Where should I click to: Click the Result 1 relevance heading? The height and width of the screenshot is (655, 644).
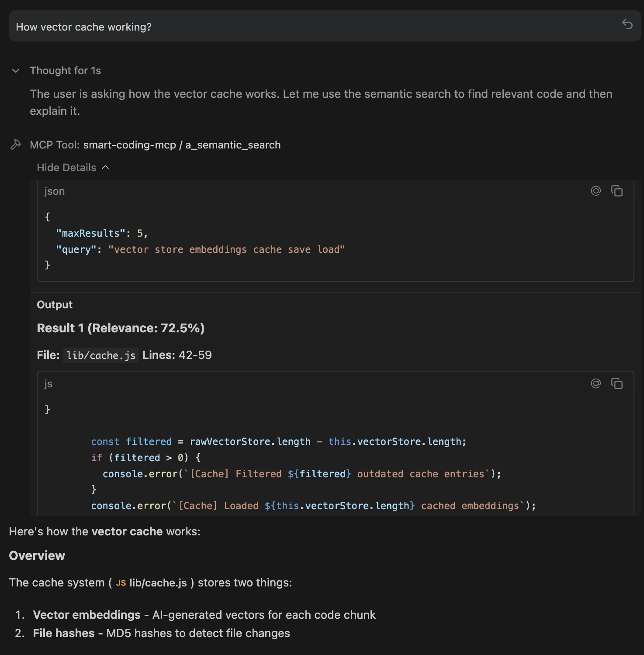click(121, 328)
